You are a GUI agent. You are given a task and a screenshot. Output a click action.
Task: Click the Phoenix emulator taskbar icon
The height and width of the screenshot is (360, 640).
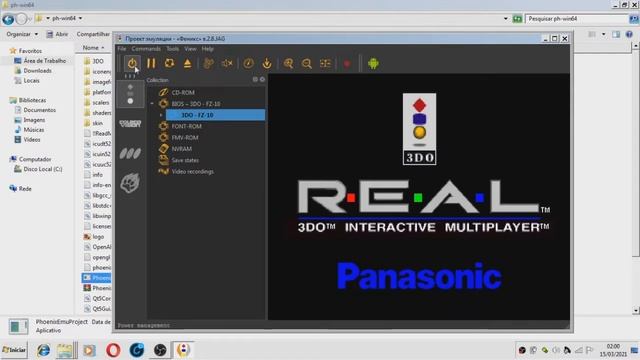pyautogui.click(x=183, y=350)
